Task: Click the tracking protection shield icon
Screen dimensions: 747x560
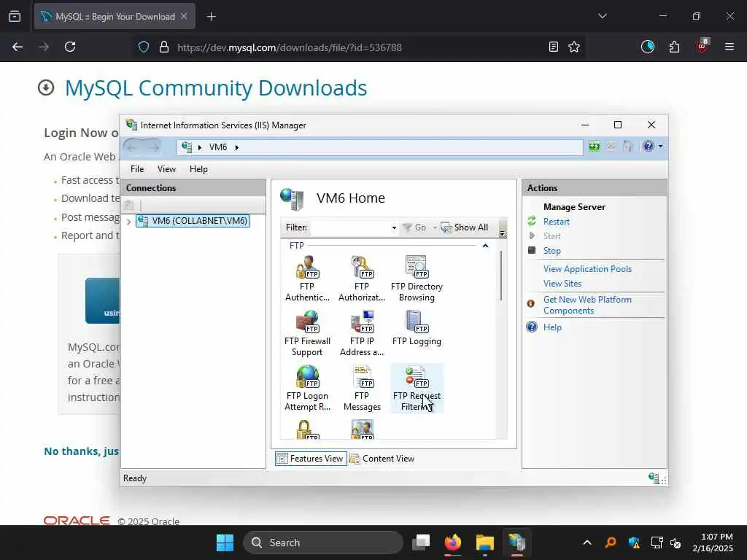Action: (144, 47)
